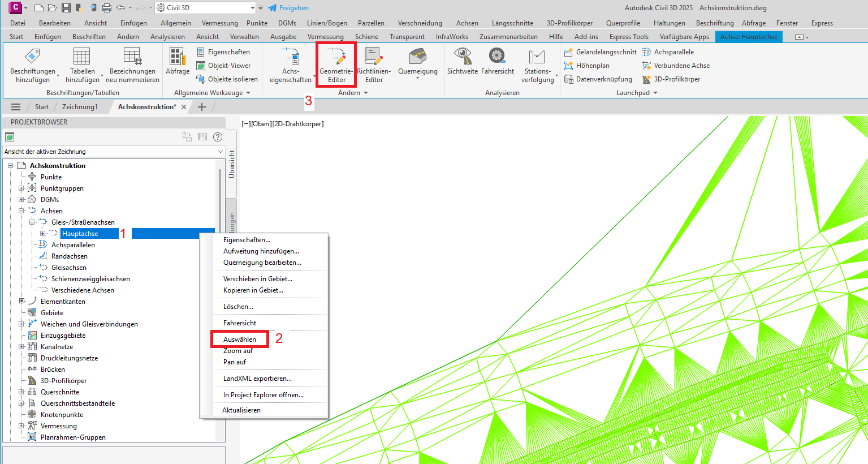Create a Geländelängsschnitt from Launchpad
Screen dimensions: 868x464
(x=601, y=52)
